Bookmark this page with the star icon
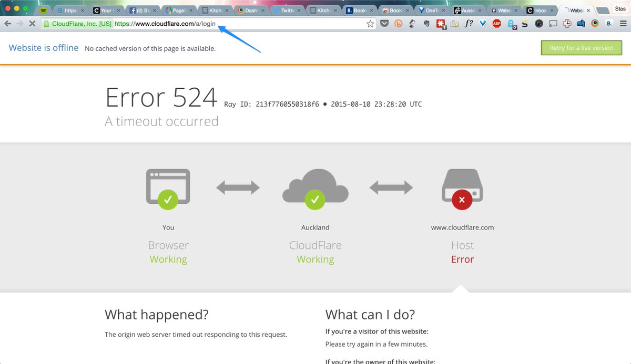The image size is (631, 364). tap(370, 23)
